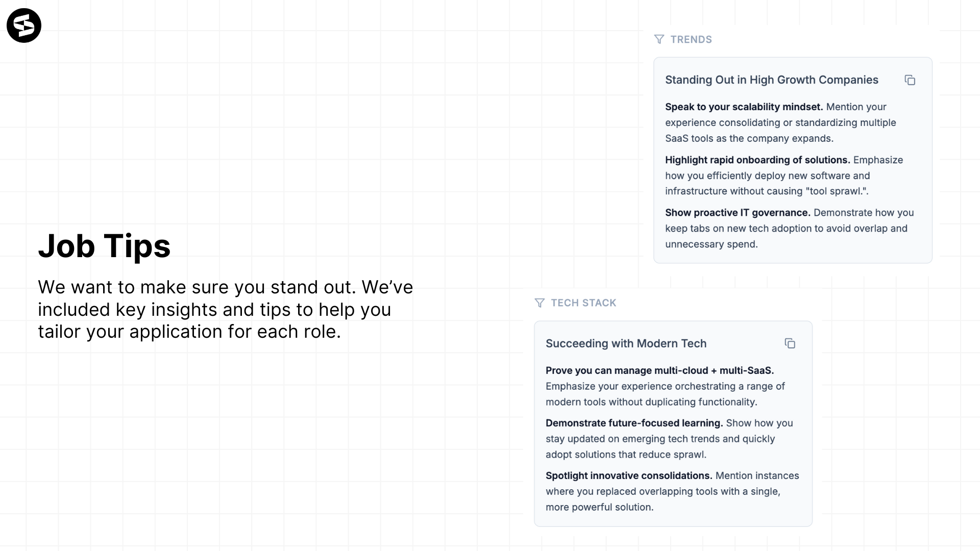Click the black S logo icon
This screenshot has height=551, width=980.
pyautogui.click(x=24, y=26)
